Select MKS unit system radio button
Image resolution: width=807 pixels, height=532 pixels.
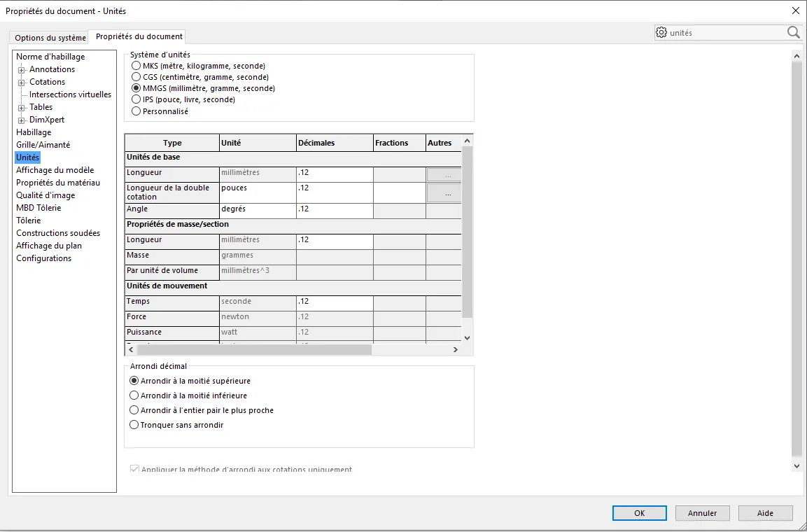pyautogui.click(x=136, y=66)
